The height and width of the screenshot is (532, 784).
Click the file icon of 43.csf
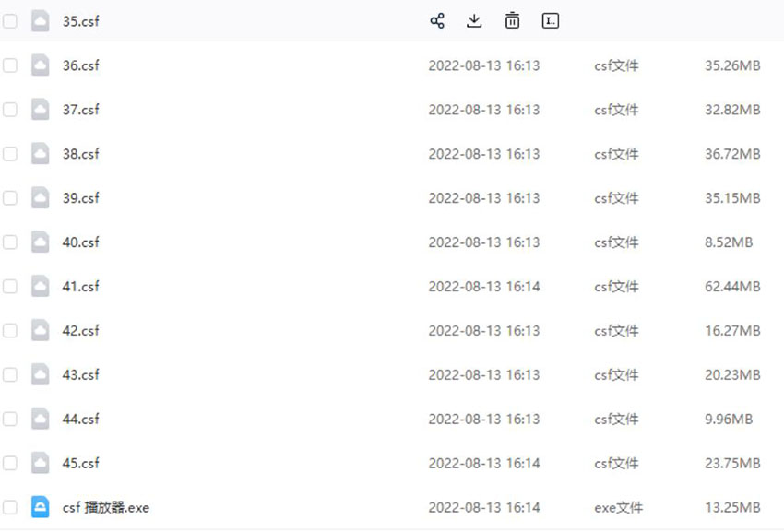[x=40, y=374]
